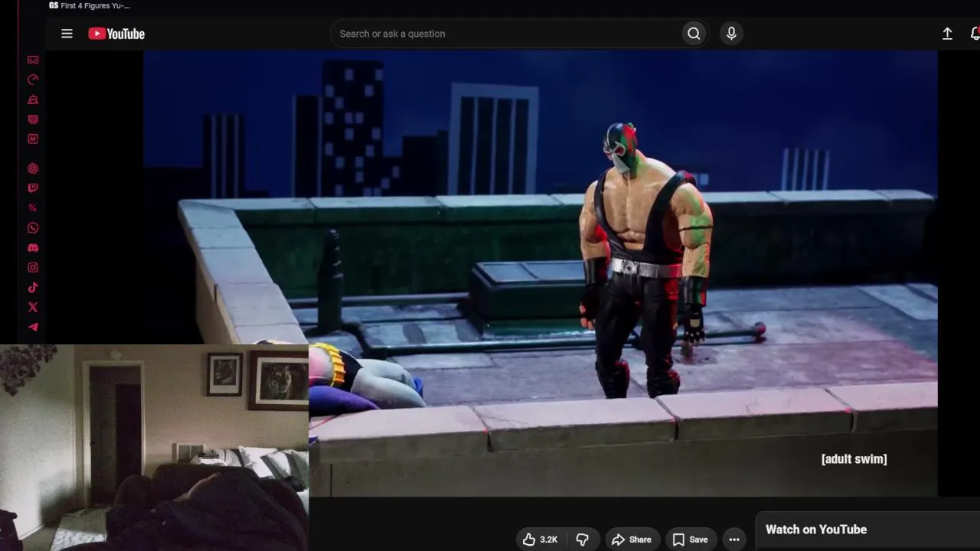980x551 pixels.
Task: Open the Twitch sidebar panel
Action: click(x=33, y=188)
